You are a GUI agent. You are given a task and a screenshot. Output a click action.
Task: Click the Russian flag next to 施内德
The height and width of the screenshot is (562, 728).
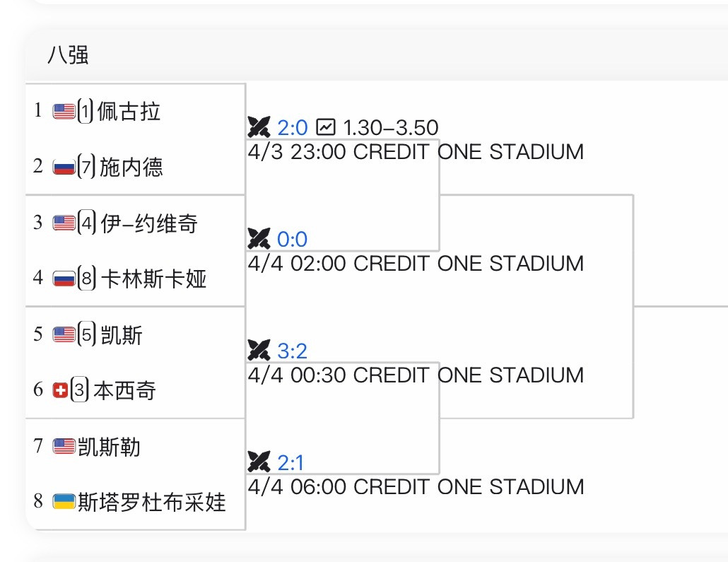coord(64,167)
